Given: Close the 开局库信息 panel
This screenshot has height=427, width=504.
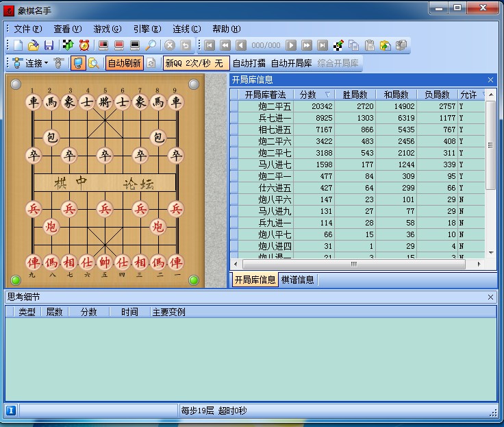Looking at the screenshot, I should (490, 80).
